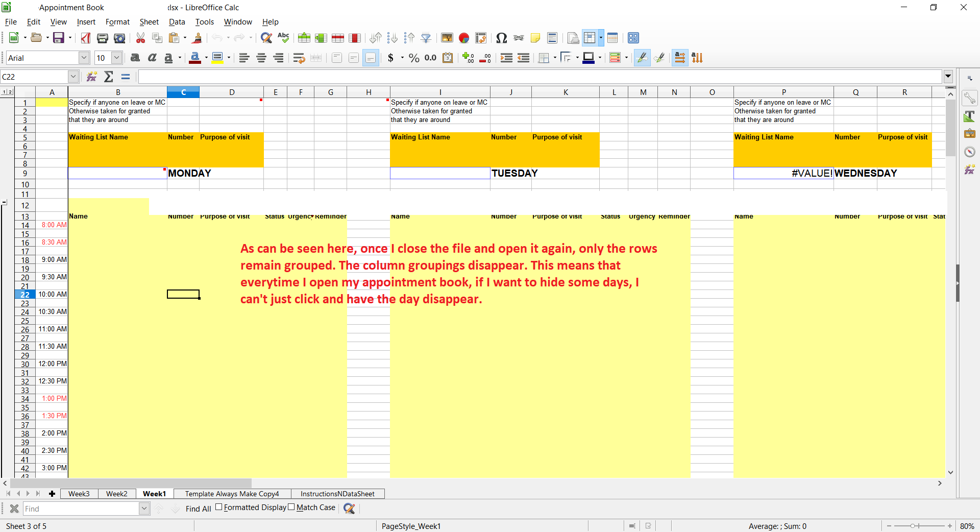Open the Borders dropdown arrow
980x532 pixels.
click(555, 58)
